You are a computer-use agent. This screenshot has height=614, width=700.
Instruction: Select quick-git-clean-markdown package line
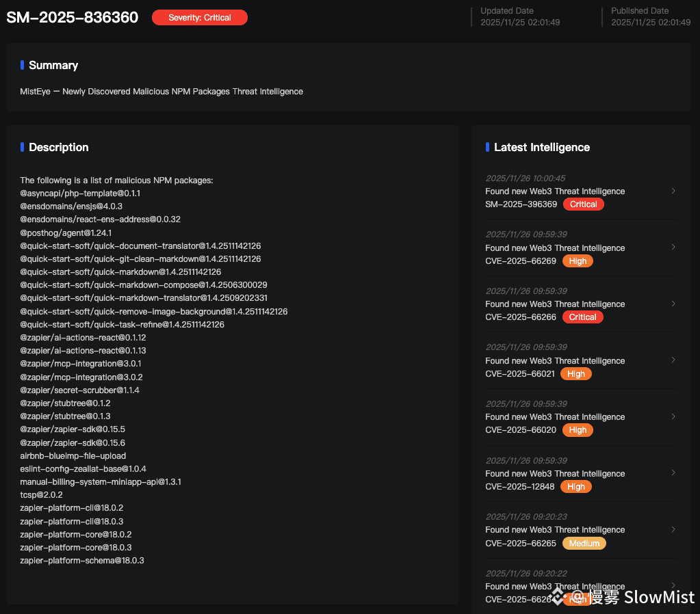coord(141,259)
